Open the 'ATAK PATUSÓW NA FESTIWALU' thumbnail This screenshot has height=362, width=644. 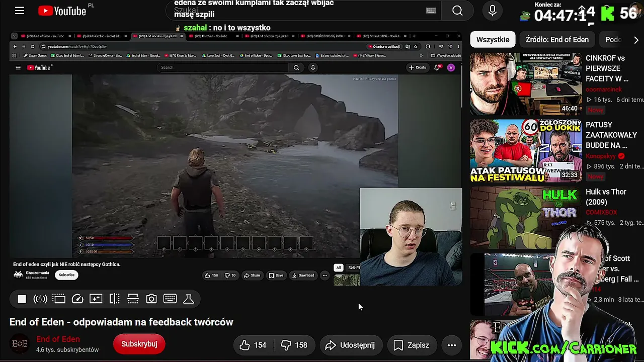[x=526, y=151]
